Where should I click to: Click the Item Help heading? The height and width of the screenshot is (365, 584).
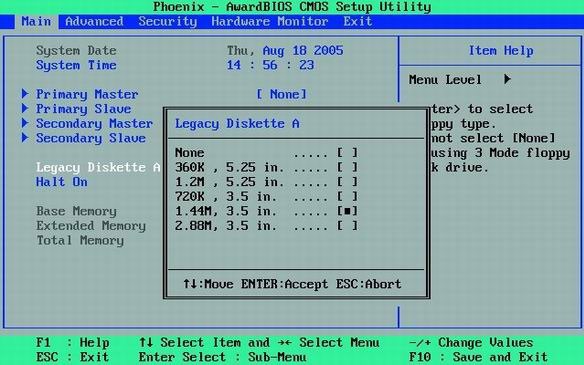[501, 50]
